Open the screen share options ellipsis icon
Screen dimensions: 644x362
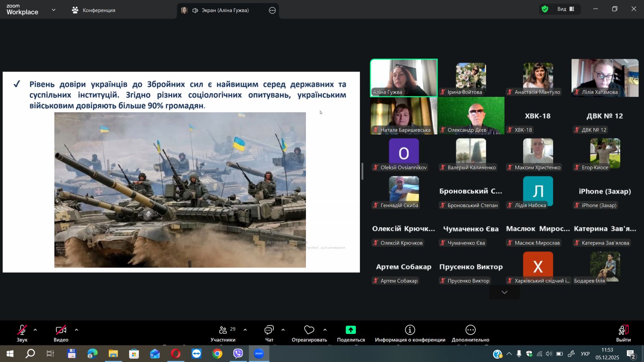click(x=272, y=10)
